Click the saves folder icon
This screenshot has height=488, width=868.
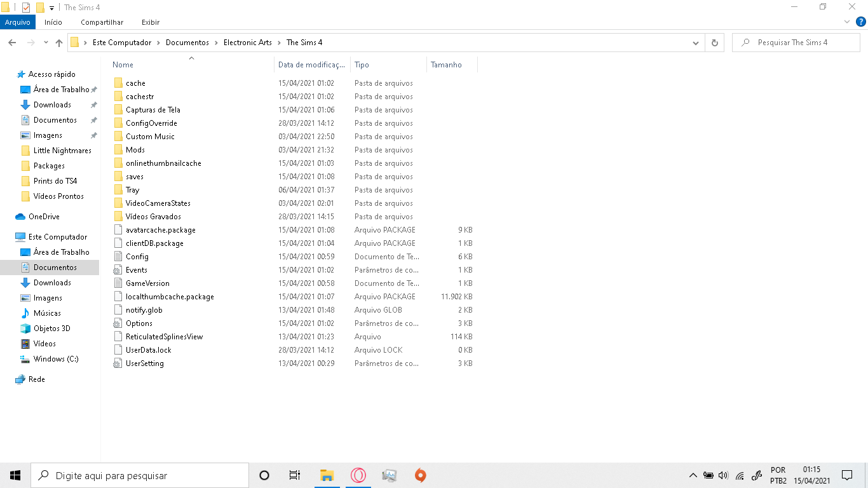coord(118,177)
